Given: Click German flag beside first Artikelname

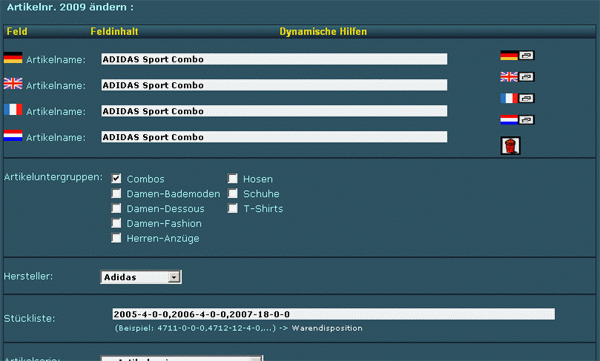Looking at the screenshot, I should [13, 58].
